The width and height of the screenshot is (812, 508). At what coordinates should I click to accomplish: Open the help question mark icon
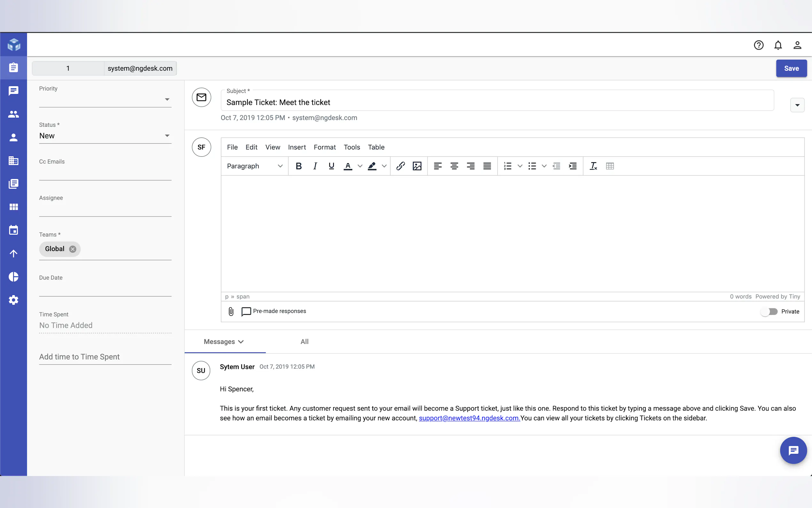pyautogui.click(x=758, y=45)
